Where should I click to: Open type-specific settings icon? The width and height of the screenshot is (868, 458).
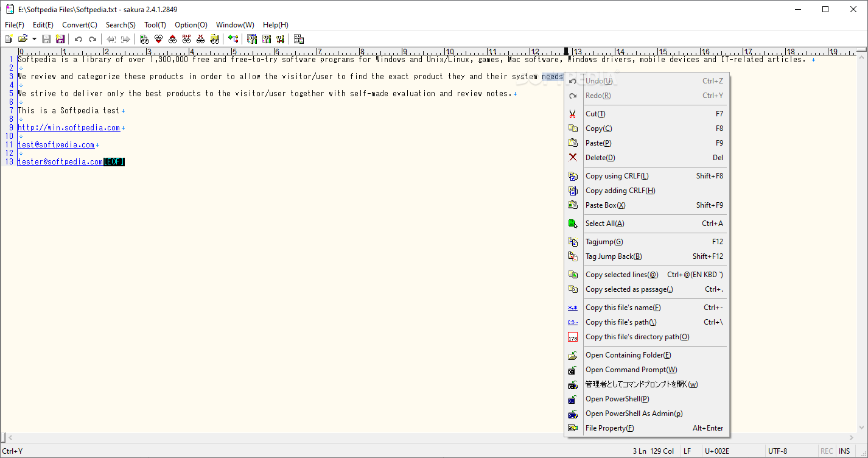pos(266,39)
